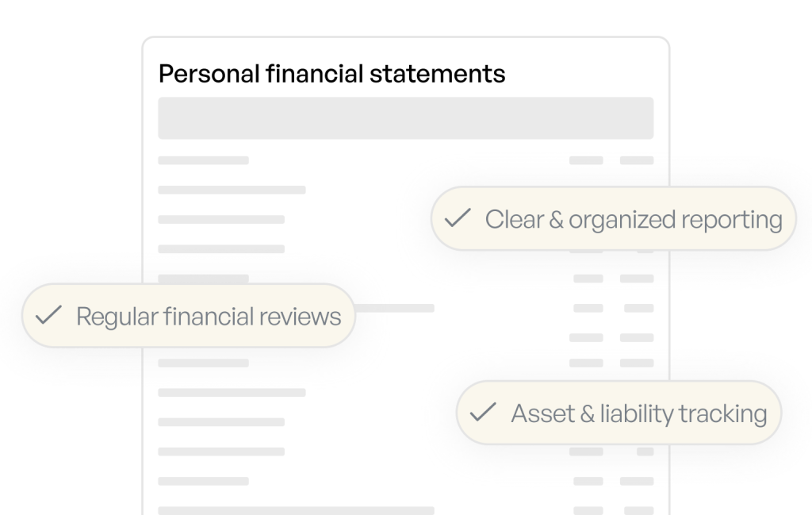Viewport: 812px width, 515px height.
Task: Click second placeholder line beneath the gray bar
Action: 232,190
